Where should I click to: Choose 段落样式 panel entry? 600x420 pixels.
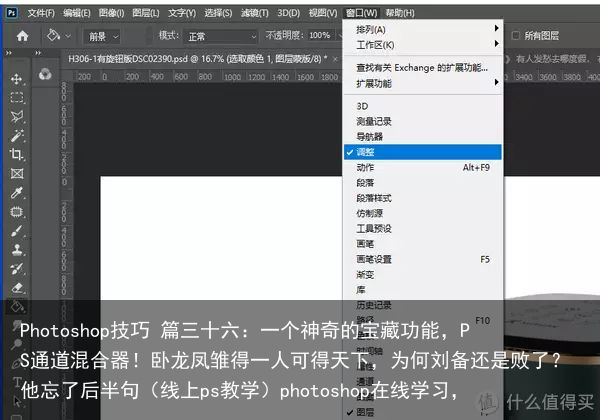click(423, 198)
